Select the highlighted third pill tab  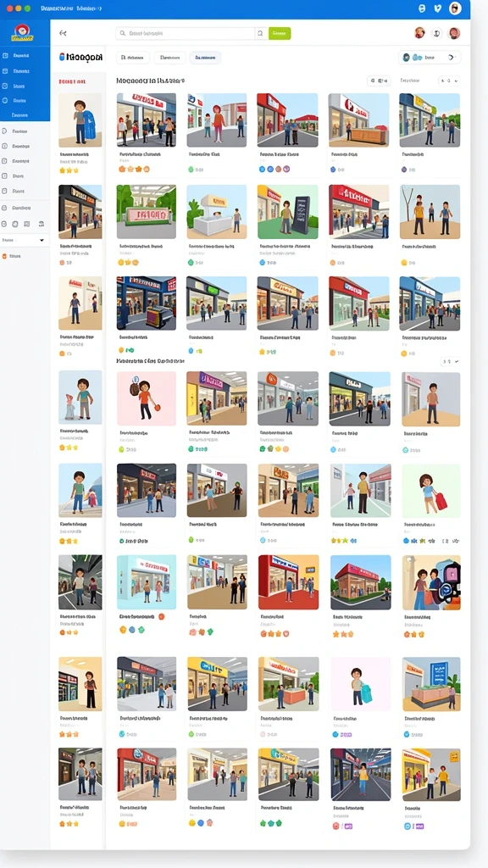[205, 58]
